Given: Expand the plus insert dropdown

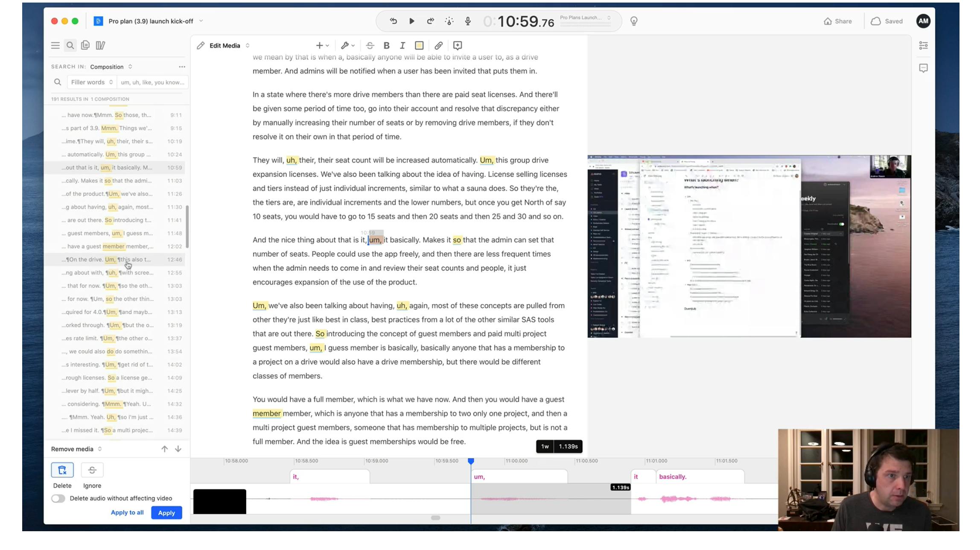Looking at the screenshot, I should click(322, 46).
